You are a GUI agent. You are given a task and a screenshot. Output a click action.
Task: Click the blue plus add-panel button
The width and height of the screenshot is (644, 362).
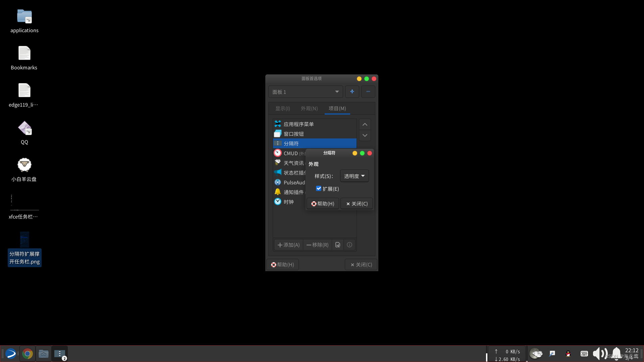[352, 92]
